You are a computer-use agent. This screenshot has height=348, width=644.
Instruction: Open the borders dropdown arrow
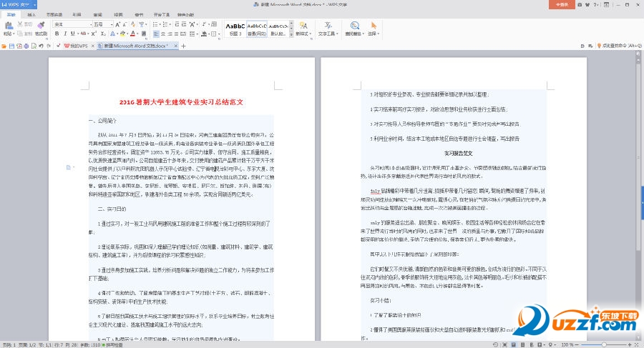219,34
